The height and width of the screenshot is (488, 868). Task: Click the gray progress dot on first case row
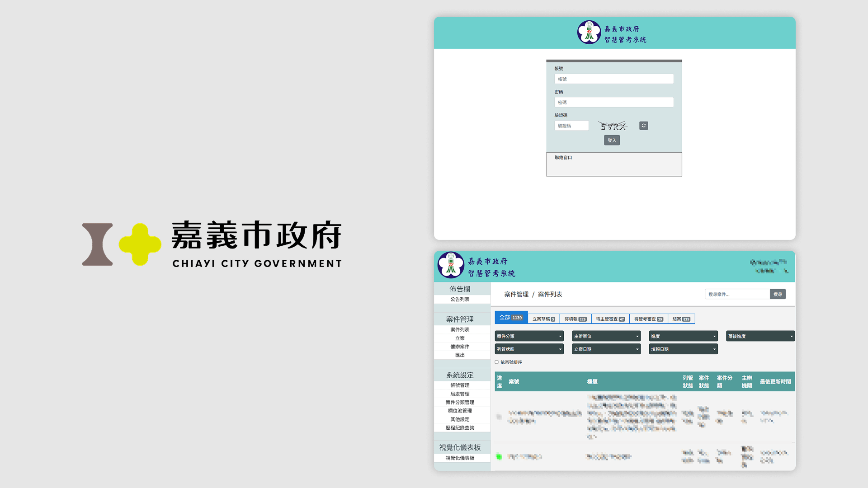[499, 418]
